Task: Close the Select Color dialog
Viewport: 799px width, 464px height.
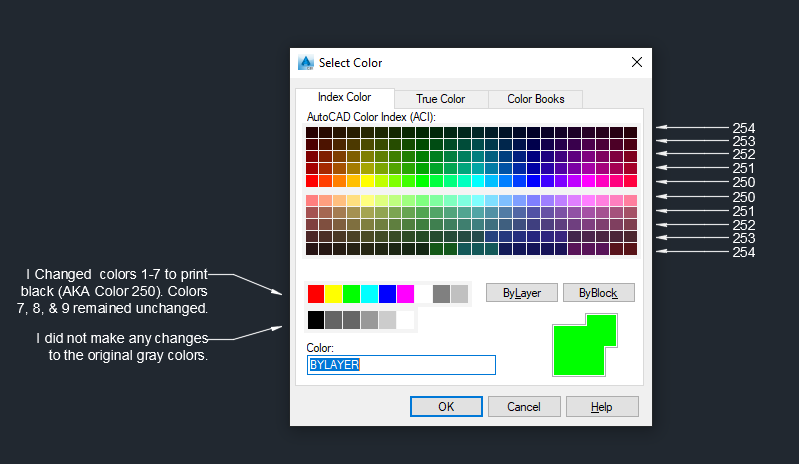Action: [x=636, y=62]
